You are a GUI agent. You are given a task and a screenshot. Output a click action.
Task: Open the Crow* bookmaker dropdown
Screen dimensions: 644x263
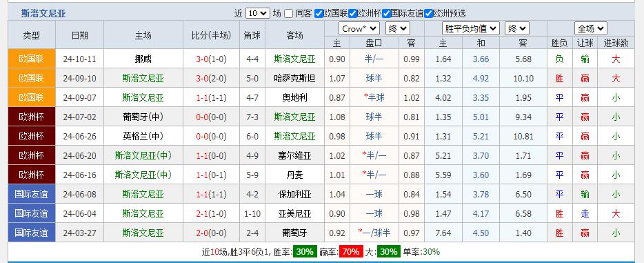359,29
